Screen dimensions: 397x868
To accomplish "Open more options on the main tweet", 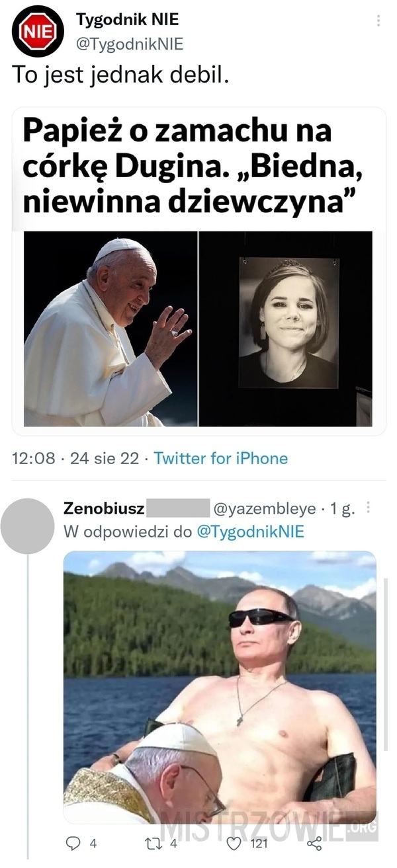I will coord(378,20).
